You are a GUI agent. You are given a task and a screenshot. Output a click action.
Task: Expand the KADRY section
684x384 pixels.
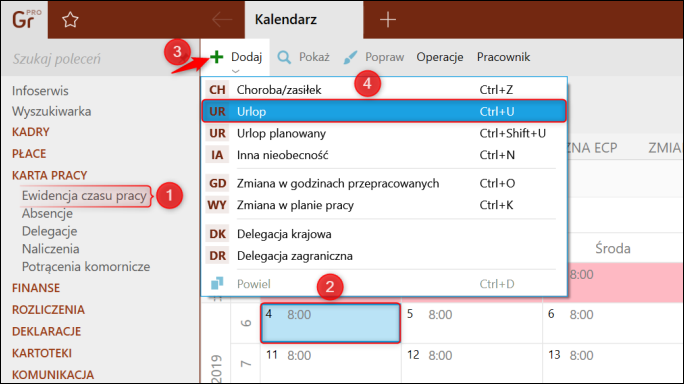point(31,132)
